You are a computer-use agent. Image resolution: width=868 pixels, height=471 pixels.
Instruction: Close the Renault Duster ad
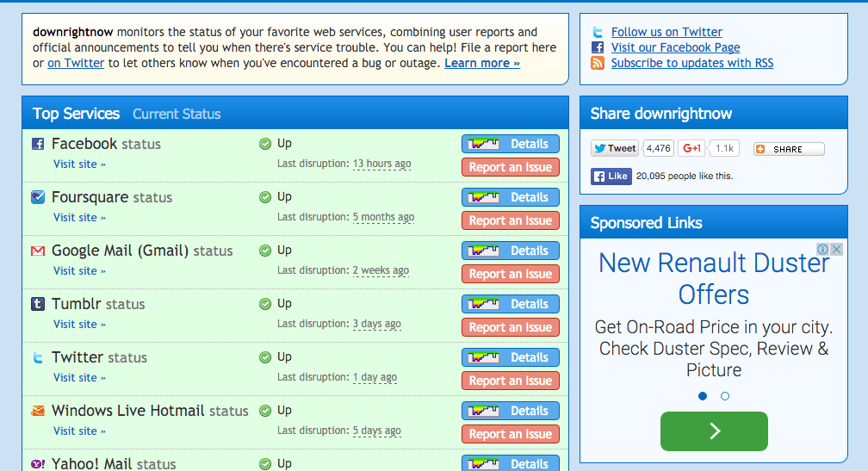point(836,249)
